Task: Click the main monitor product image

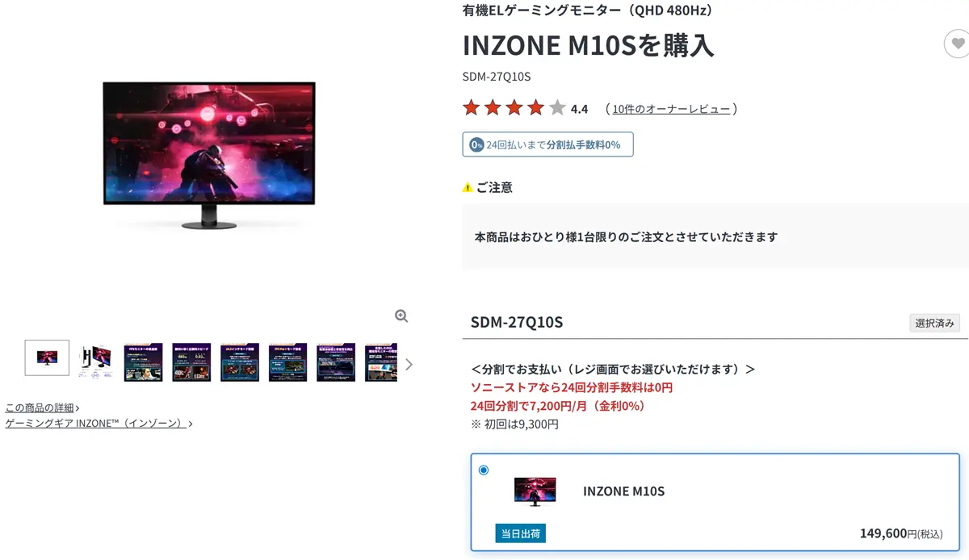Action: 209,155
